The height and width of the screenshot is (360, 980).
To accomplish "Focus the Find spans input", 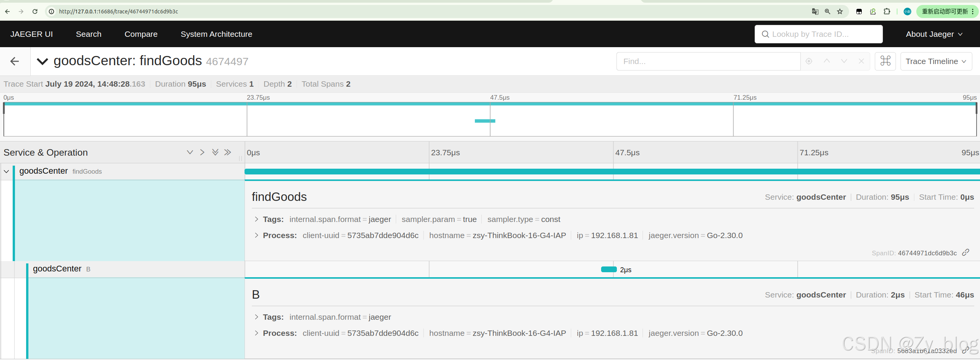I will (x=708, y=61).
